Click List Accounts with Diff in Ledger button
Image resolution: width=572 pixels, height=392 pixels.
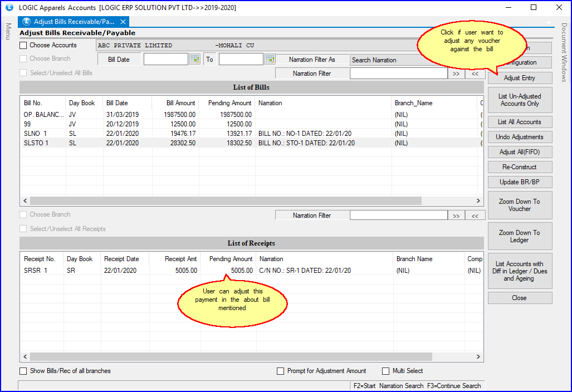click(x=520, y=271)
